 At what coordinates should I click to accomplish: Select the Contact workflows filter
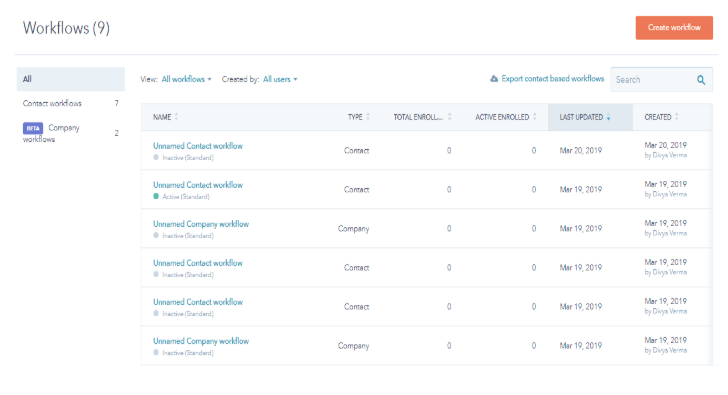pos(71,103)
